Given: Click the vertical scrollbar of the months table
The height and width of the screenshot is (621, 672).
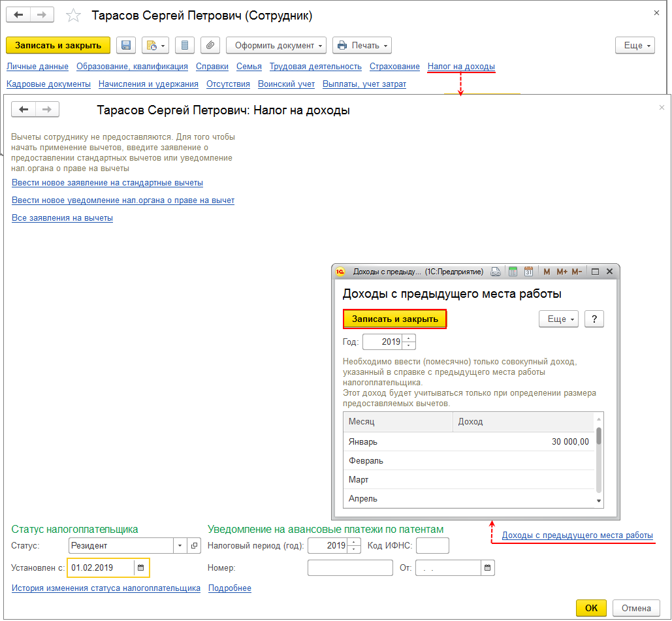Looking at the screenshot, I should [599, 457].
